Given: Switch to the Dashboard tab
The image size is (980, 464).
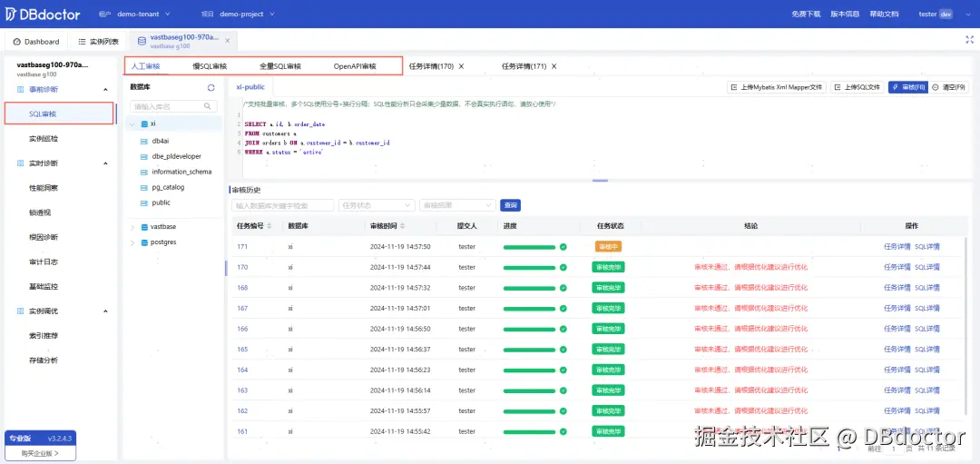Looking at the screenshot, I should click(36, 42).
